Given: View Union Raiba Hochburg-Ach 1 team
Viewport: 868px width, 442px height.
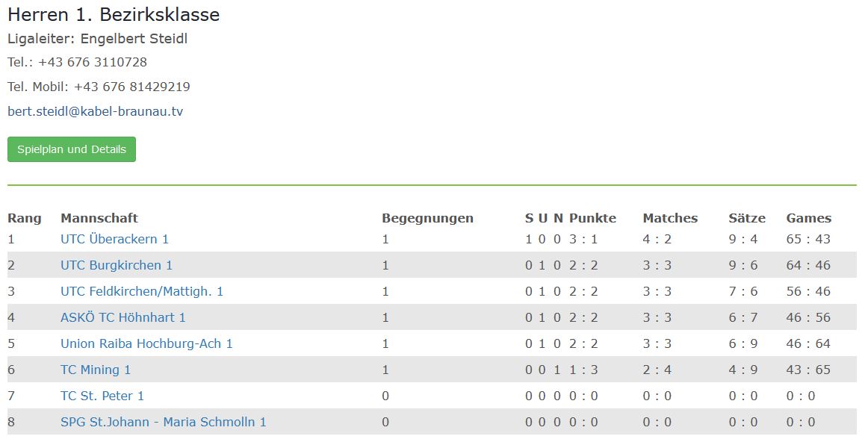Looking at the screenshot, I should [146, 343].
